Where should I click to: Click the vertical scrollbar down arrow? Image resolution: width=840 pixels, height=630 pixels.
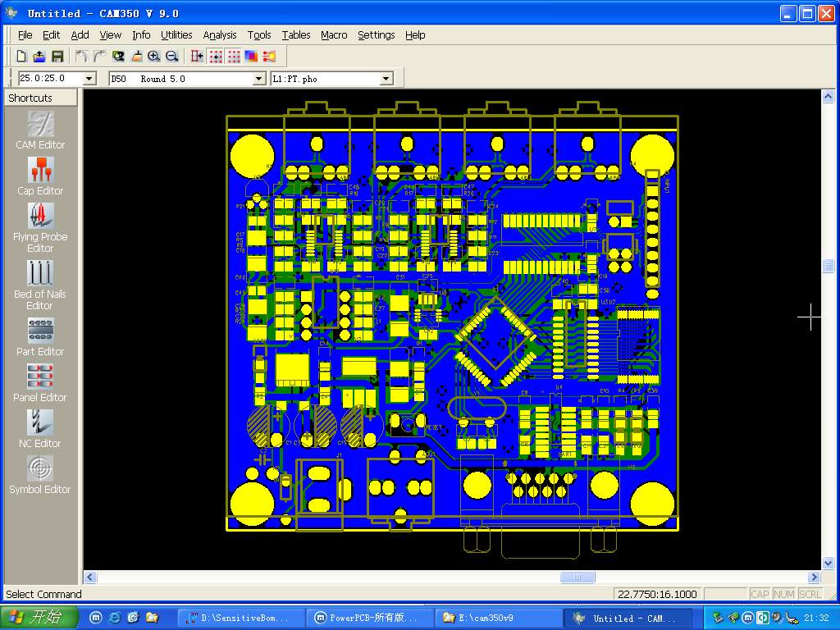click(x=828, y=563)
